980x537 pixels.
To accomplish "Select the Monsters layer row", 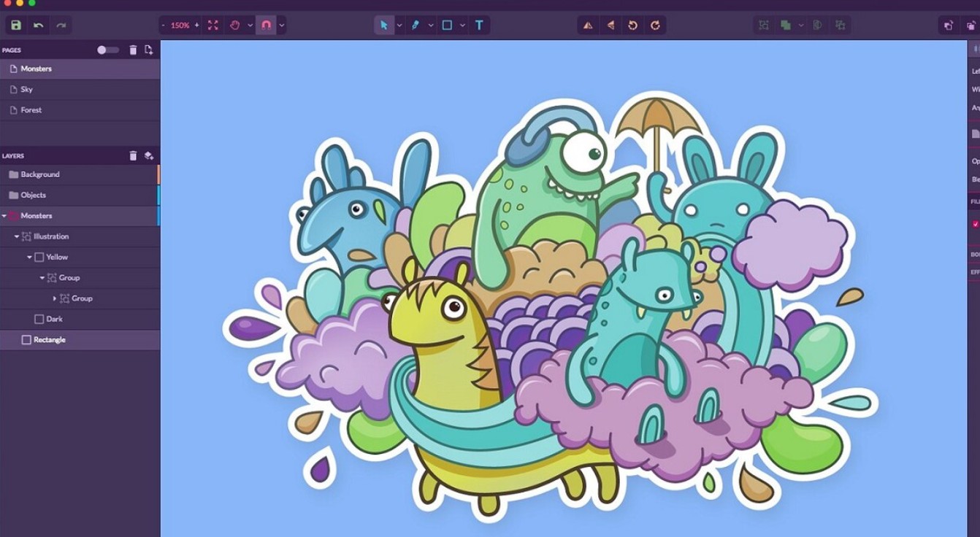I will (80, 216).
